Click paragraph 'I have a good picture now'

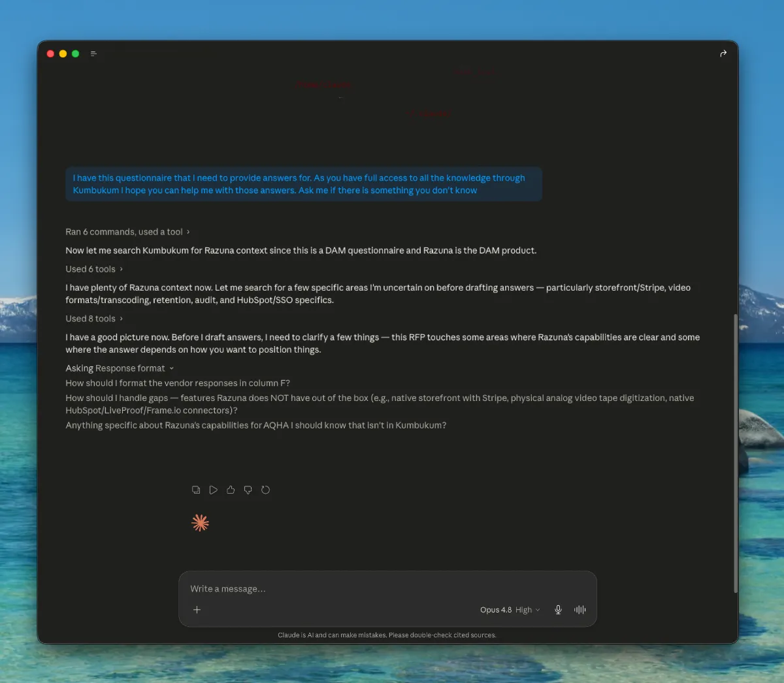coord(382,343)
